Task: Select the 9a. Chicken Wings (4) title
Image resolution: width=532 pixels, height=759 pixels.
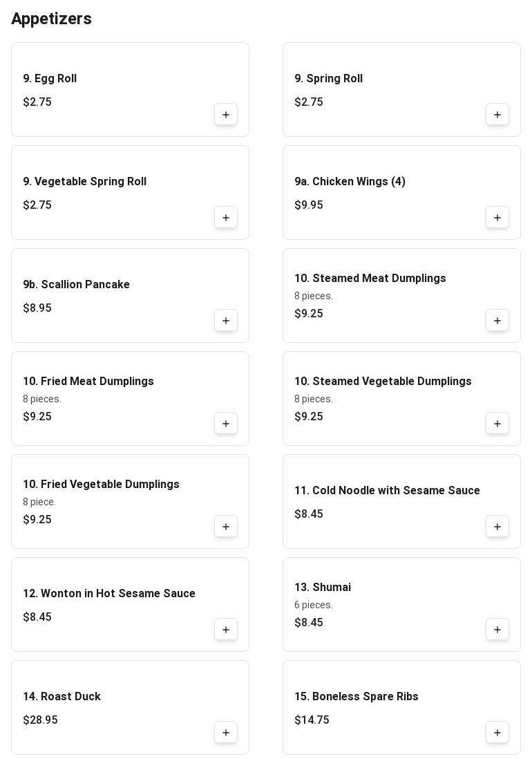Action: 350,182
